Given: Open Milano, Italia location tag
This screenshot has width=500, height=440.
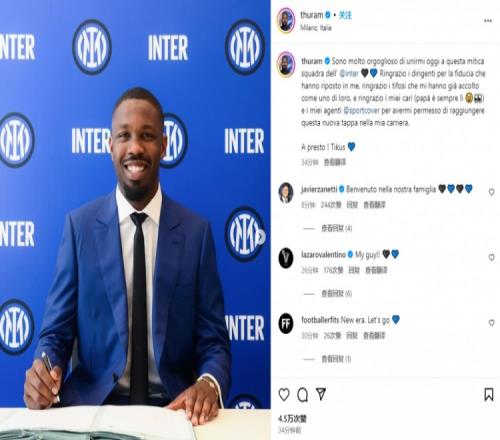Looking at the screenshot, I should [x=316, y=28].
